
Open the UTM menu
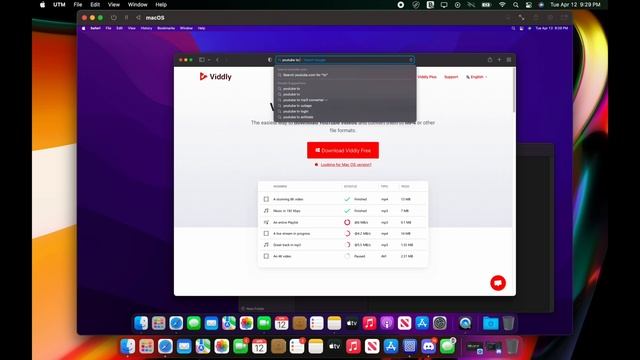point(59,4)
